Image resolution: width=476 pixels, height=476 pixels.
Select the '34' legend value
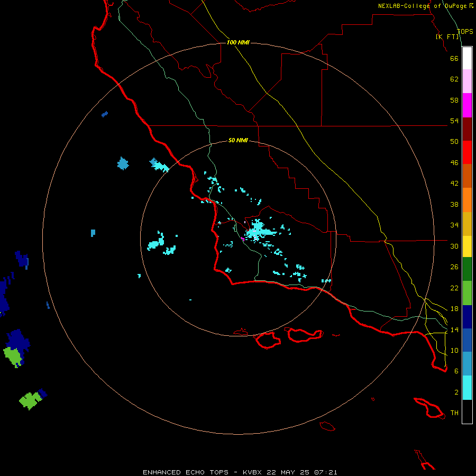tap(454, 225)
